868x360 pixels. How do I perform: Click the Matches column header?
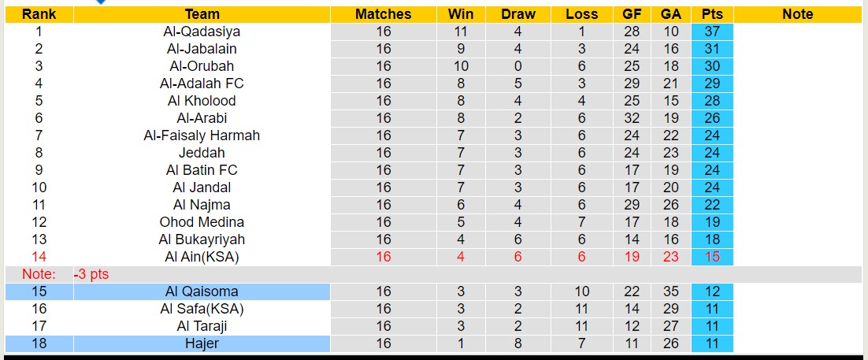[x=383, y=14]
